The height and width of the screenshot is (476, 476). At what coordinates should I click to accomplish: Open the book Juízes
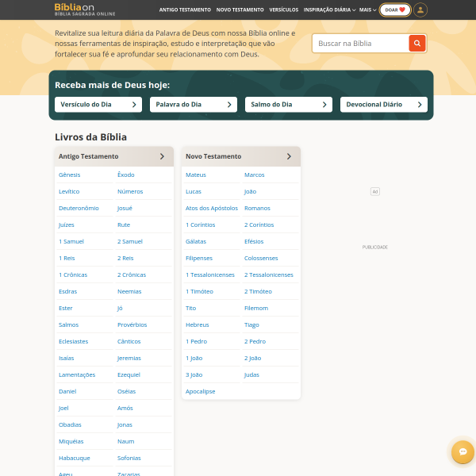tap(66, 225)
